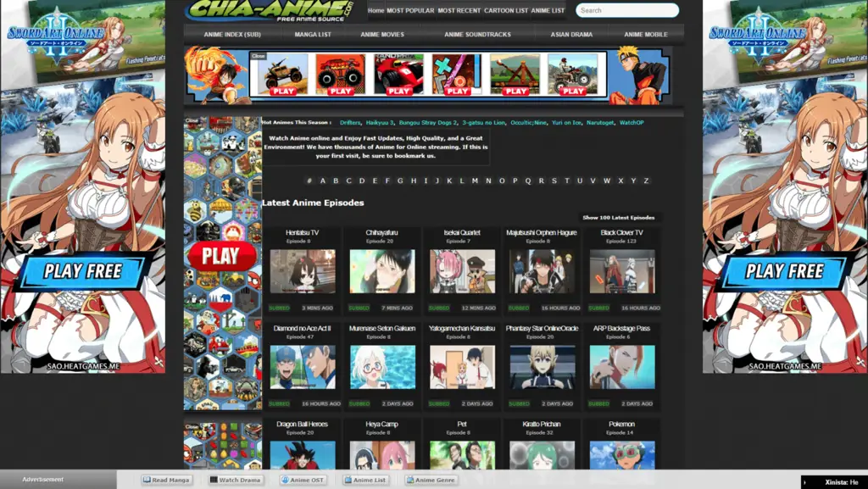
Task: Click Anime List in bottom bar
Action: 365,481
